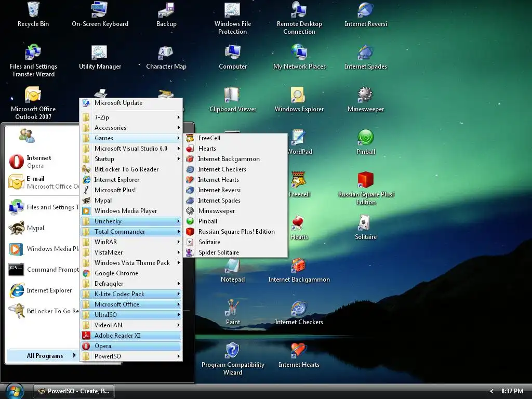The width and height of the screenshot is (532, 399).
Task: Open Files and Settings Transfer Wizard desktop icon
Action: (x=33, y=60)
